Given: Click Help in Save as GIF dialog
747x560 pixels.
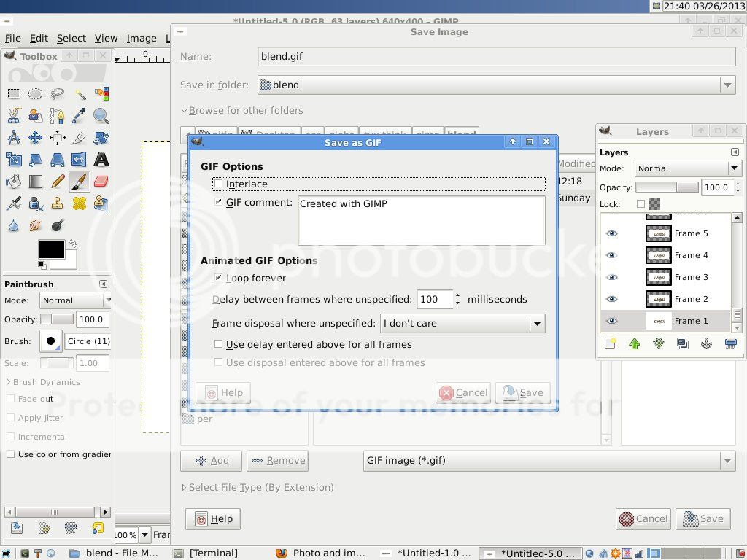Looking at the screenshot, I should (x=223, y=393).
